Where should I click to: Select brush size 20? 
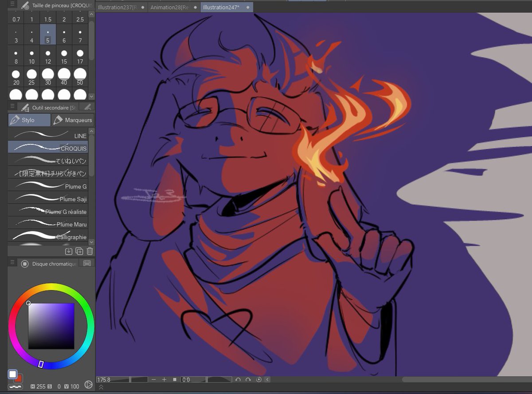pos(16,77)
